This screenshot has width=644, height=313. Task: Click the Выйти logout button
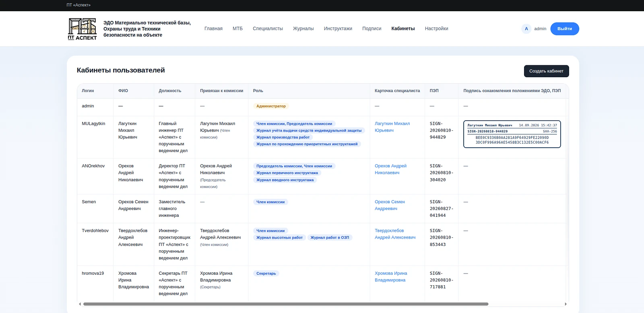565,29
